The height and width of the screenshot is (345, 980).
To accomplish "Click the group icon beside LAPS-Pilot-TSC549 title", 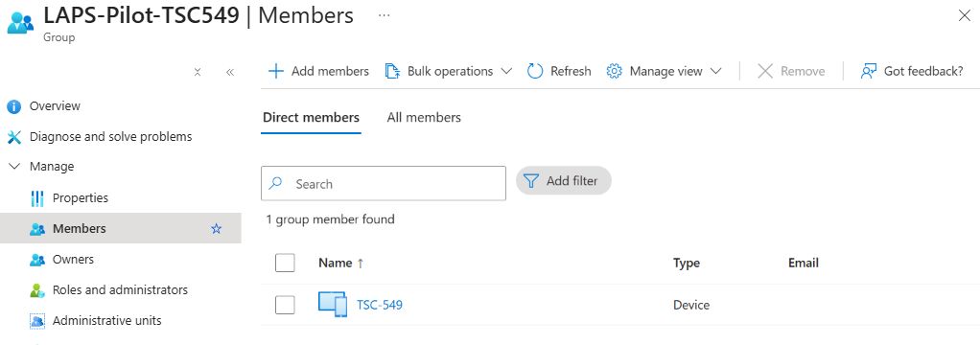I will (20, 22).
